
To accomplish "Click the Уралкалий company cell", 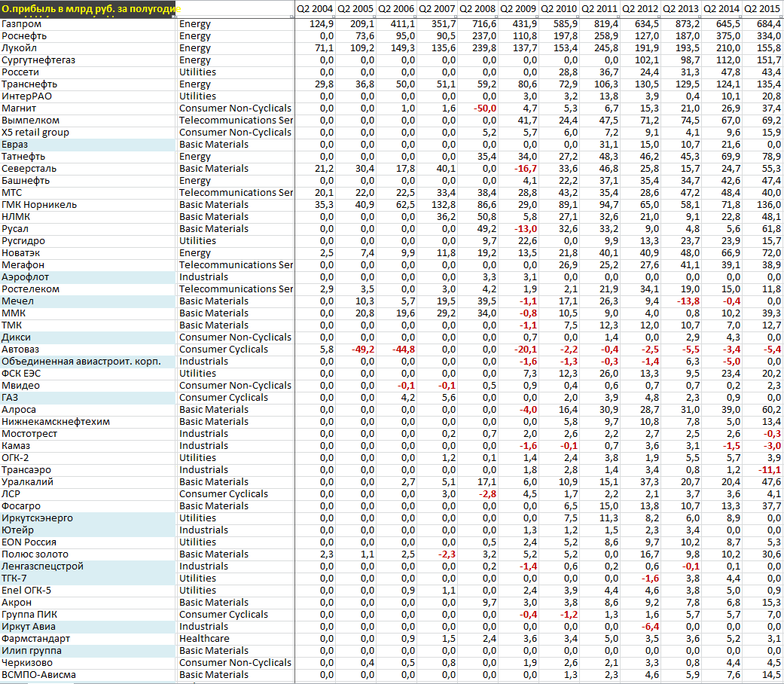I will tap(89, 481).
